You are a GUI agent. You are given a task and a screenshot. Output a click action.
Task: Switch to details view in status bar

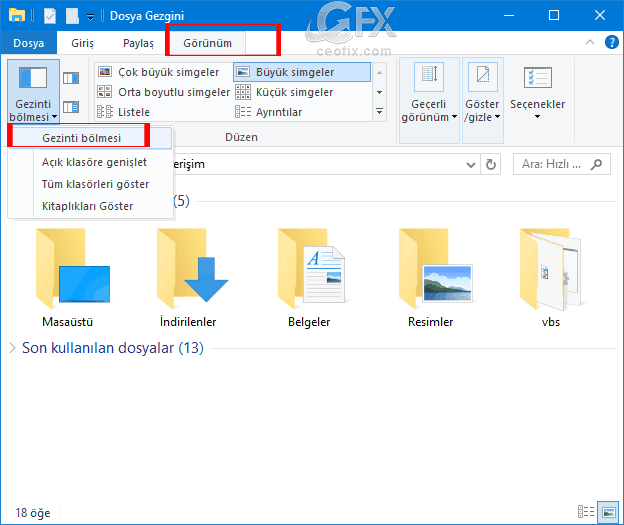(x=586, y=512)
